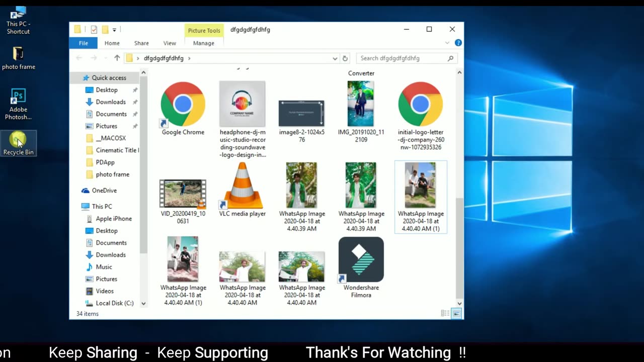The image size is (644, 362).
Task: Select the image8-2-1024x576 file
Action: [x=301, y=121]
